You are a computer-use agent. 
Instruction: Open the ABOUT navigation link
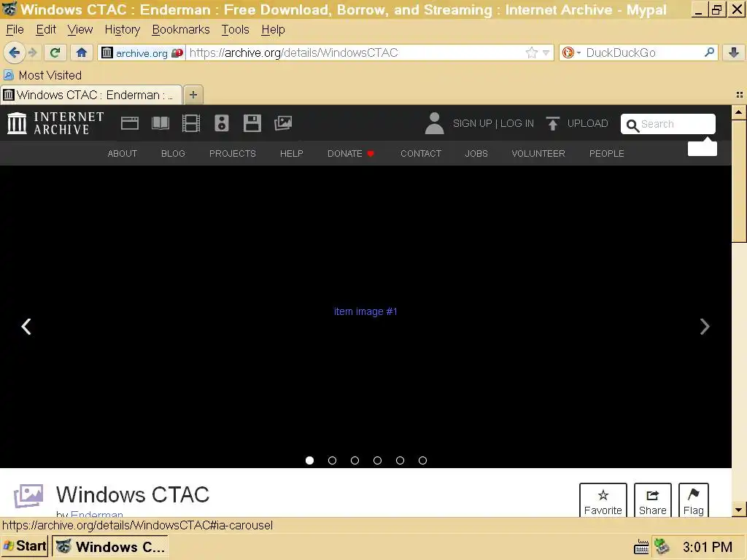[123, 153]
